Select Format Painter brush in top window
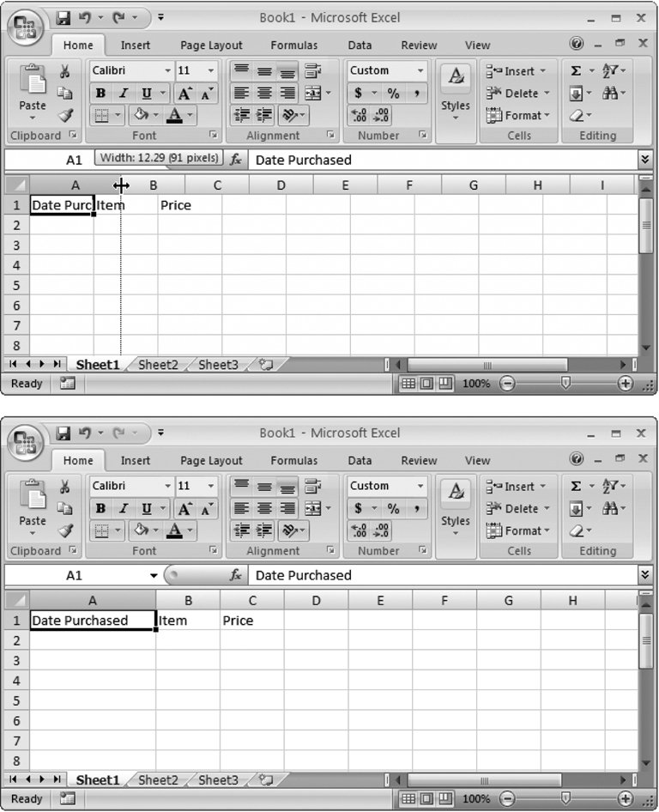This screenshot has width=659, height=812. point(65,115)
